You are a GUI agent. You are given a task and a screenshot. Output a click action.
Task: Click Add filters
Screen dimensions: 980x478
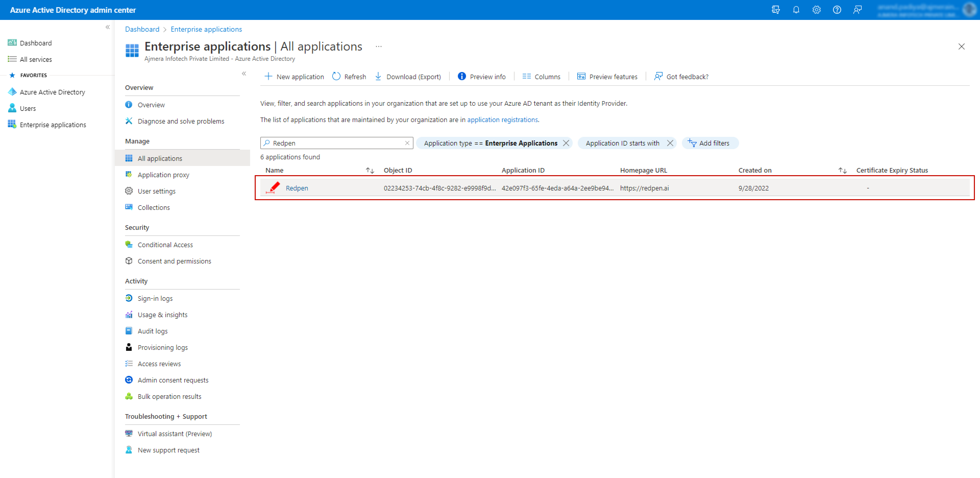(x=710, y=143)
